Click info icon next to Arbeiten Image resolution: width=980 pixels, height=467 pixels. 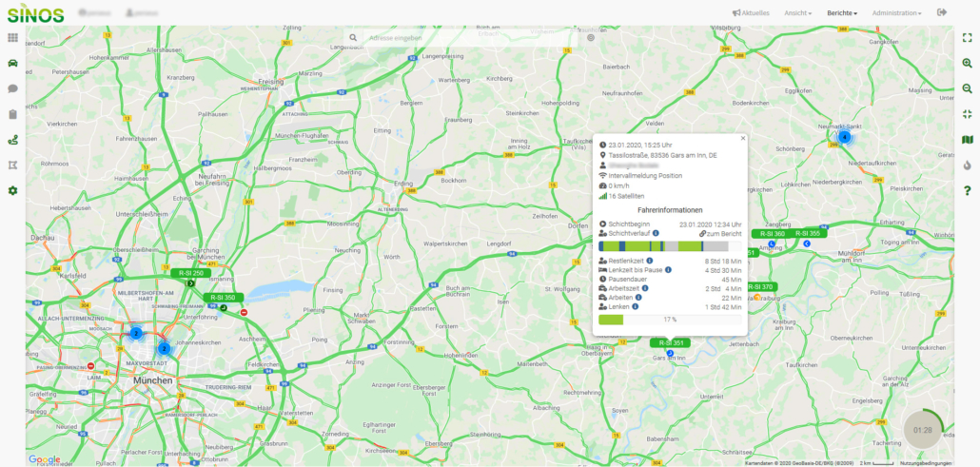pyautogui.click(x=638, y=298)
